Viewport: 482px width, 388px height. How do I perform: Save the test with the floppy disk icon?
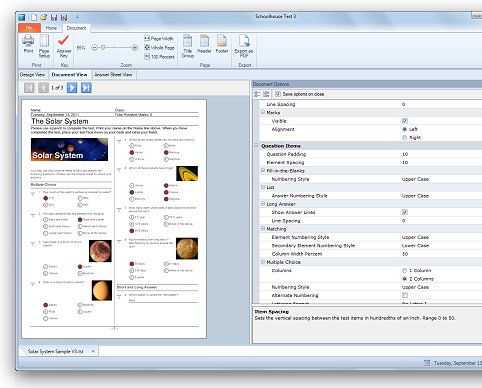click(54, 17)
